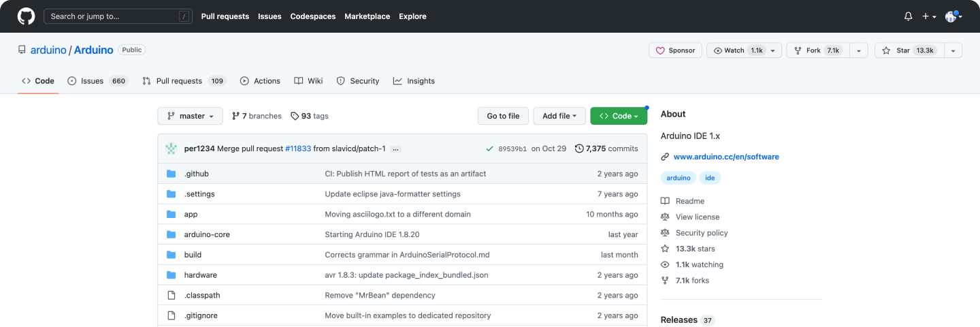Click the green commit status checkmark
980x327 pixels.
[489, 149]
